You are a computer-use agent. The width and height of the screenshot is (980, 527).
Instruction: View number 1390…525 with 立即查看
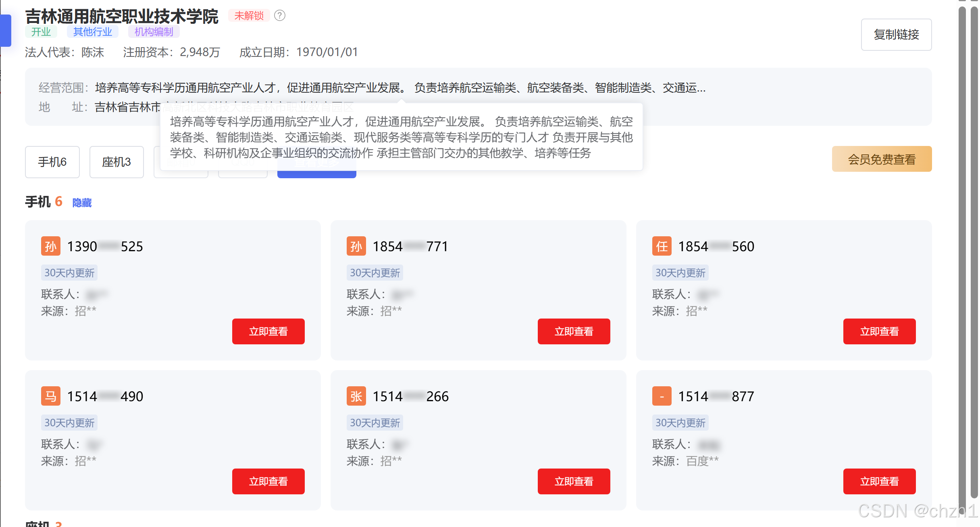268,331
